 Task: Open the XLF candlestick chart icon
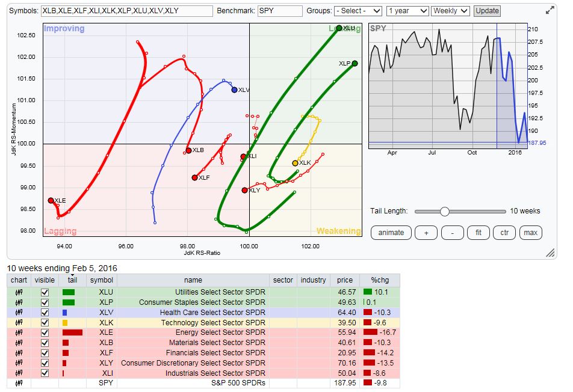point(19,353)
